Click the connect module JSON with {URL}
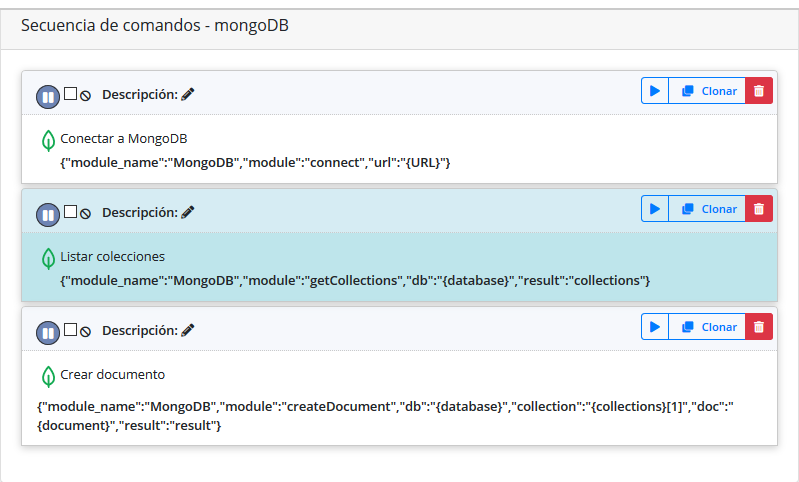 coord(255,163)
